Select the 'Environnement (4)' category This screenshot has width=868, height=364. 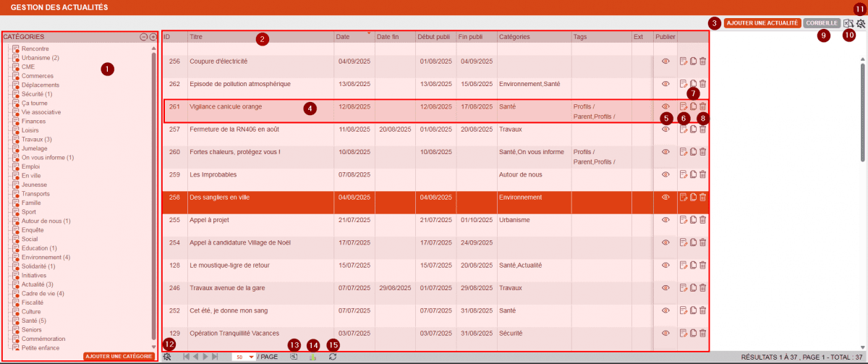(46, 257)
